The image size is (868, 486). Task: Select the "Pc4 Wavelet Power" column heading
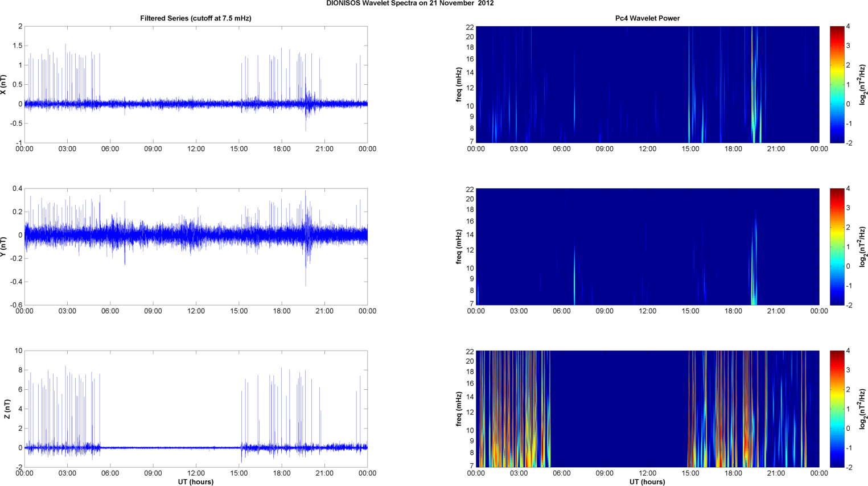coord(647,18)
